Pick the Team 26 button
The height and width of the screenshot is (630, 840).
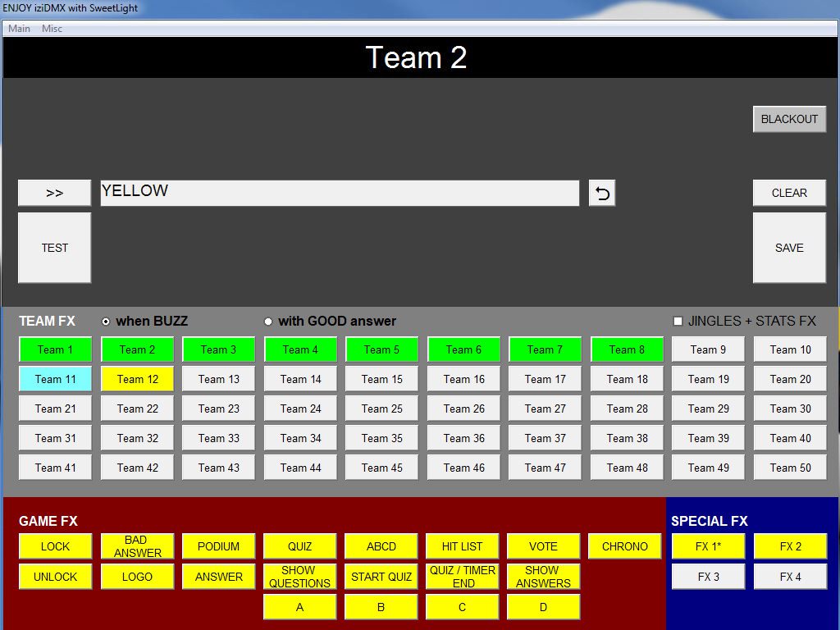pos(463,409)
